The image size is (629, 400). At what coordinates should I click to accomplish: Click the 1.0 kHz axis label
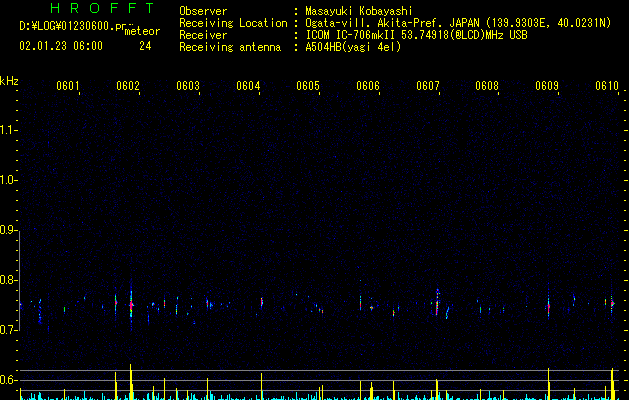pyautogui.click(x=8, y=180)
